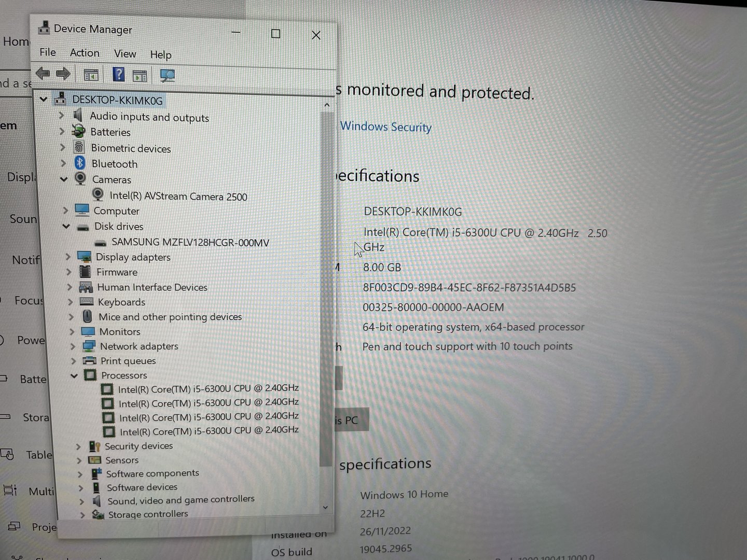747x560 pixels.
Task: Click the Back arrow in Device Manager toolbar
Action: pos(43,74)
